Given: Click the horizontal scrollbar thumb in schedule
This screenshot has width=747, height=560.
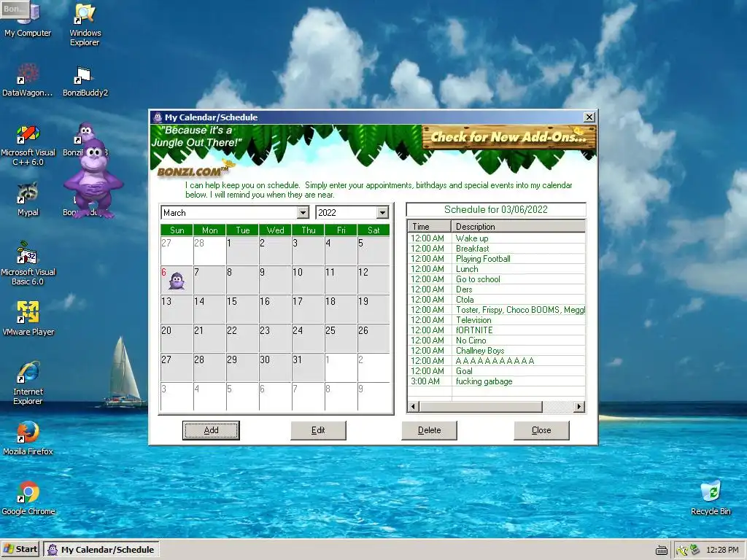Looking at the screenshot, I should pyautogui.click(x=481, y=407).
